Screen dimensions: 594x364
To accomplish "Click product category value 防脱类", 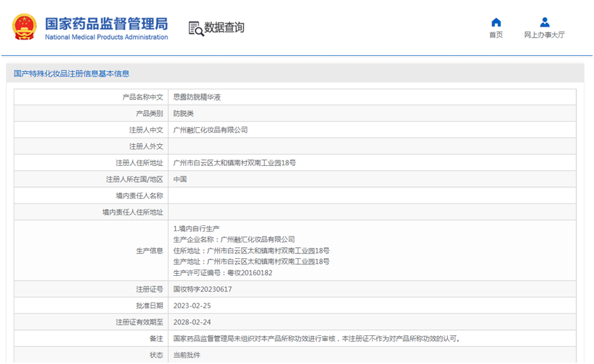I will tap(183, 113).
